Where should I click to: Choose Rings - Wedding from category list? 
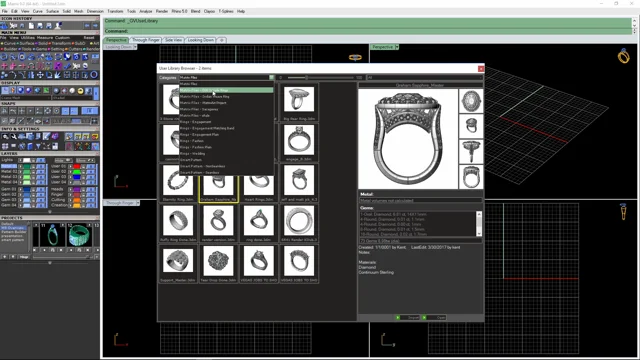(x=226, y=153)
